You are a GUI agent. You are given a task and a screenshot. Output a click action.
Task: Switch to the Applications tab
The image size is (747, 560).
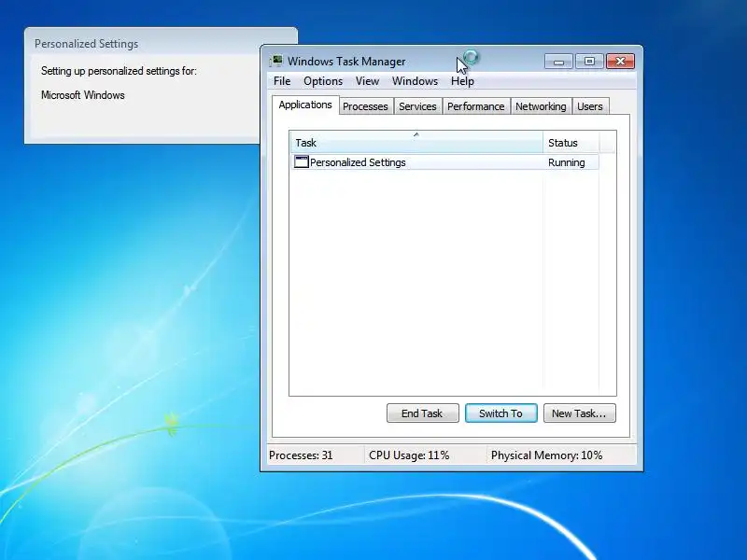click(x=305, y=105)
